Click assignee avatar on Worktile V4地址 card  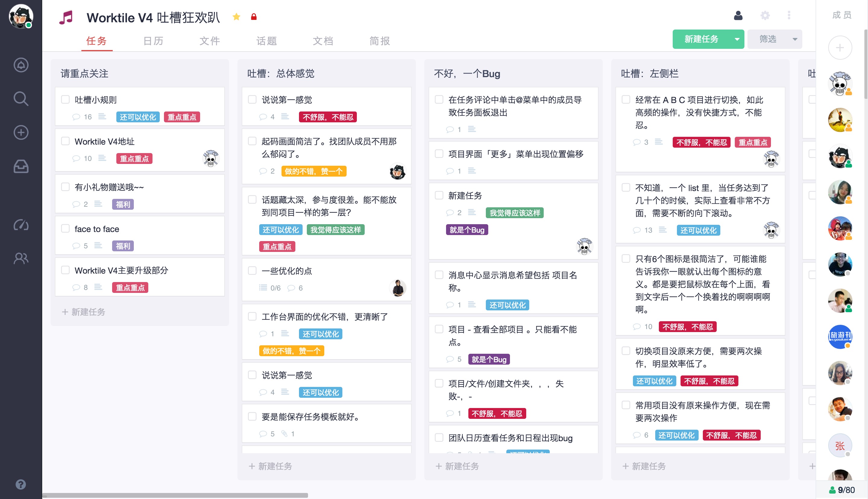[x=210, y=158]
